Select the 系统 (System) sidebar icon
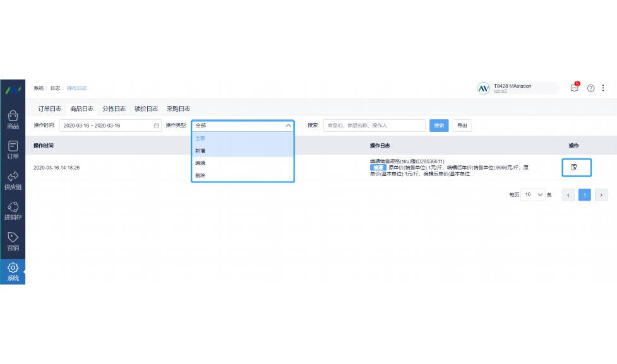The image size is (617, 364). click(13, 271)
